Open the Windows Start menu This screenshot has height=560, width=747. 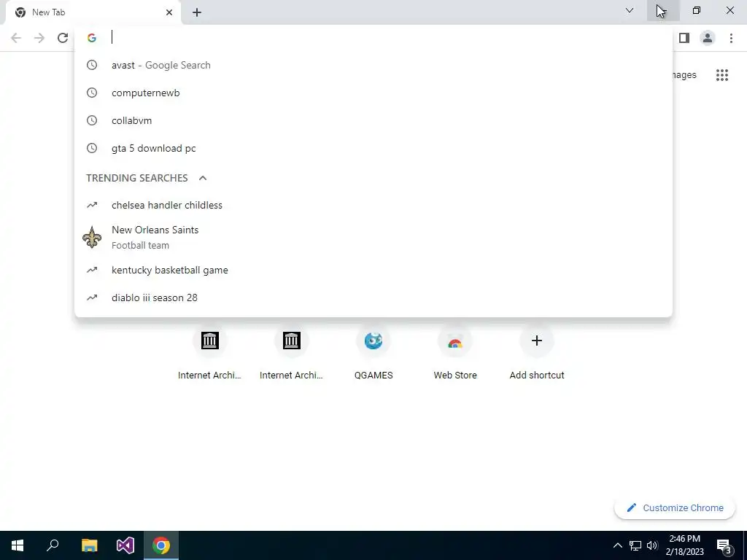coord(18,545)
